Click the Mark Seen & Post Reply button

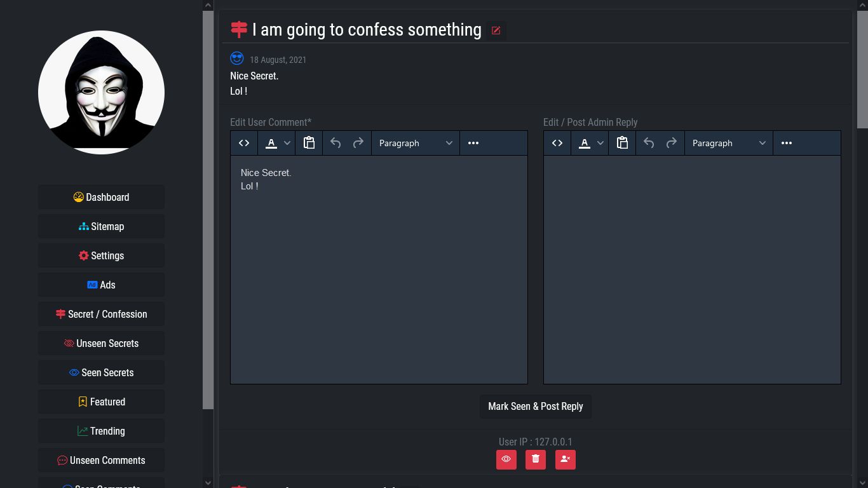535,406
